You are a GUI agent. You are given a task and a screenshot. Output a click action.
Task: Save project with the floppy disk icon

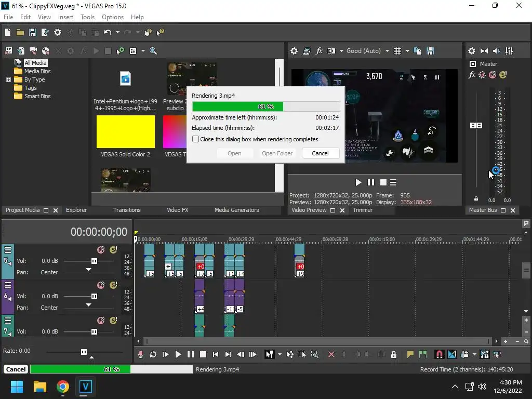[x=33, y=32]
